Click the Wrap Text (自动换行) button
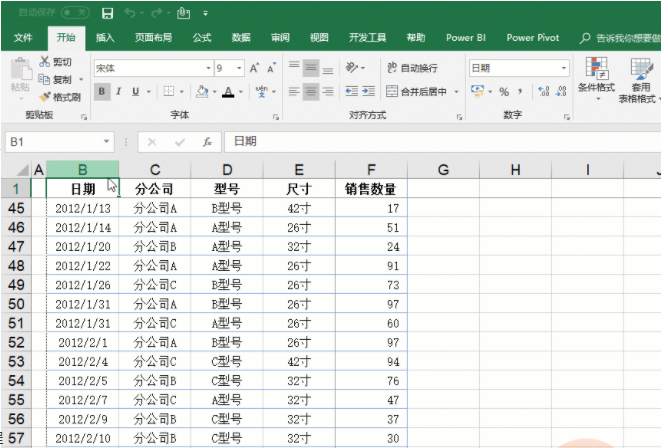This screenshot has height=448, width=668. coord(412,68)
